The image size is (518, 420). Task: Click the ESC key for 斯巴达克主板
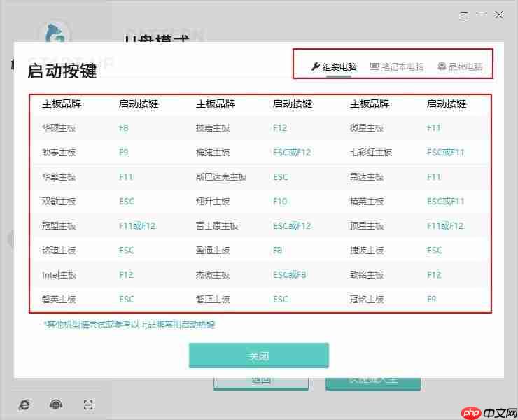281,177
